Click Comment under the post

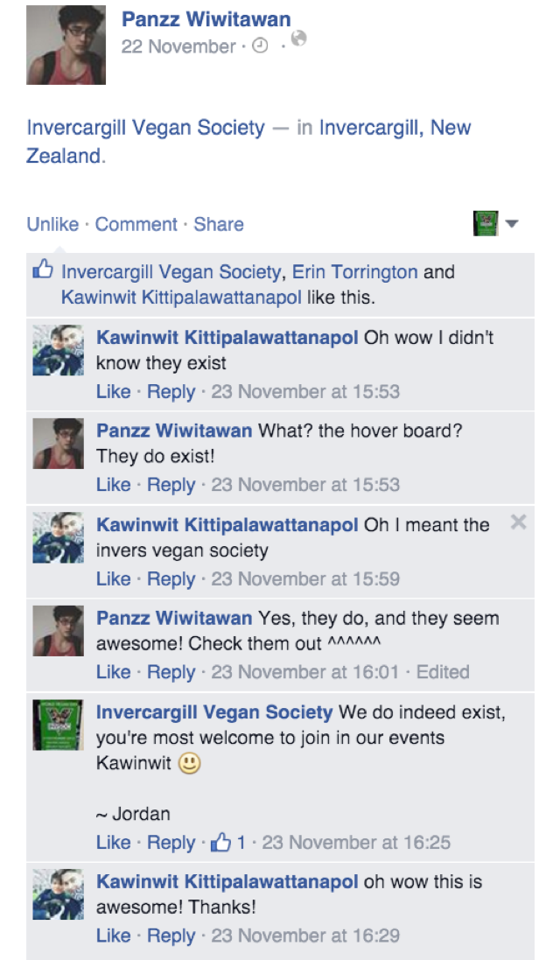click(x=136, y=224)
